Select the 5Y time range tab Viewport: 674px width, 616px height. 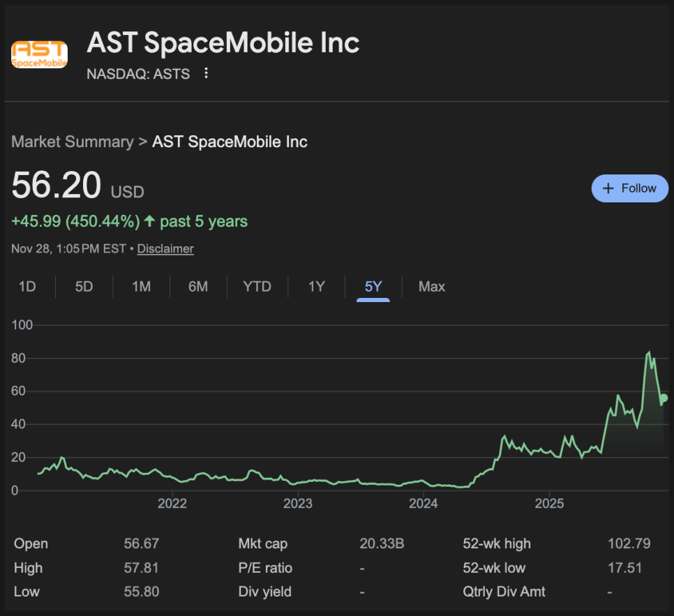point(373,287)
